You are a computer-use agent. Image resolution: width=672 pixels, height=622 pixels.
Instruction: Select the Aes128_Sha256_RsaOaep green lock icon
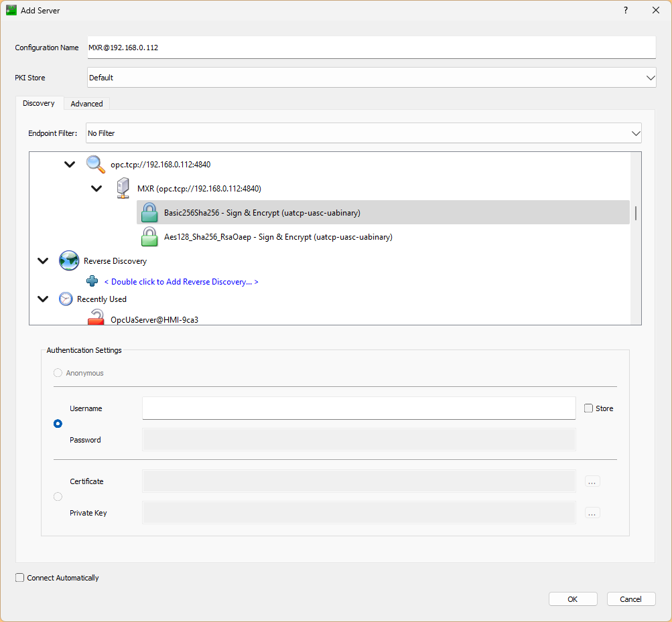tap(149, 237)
